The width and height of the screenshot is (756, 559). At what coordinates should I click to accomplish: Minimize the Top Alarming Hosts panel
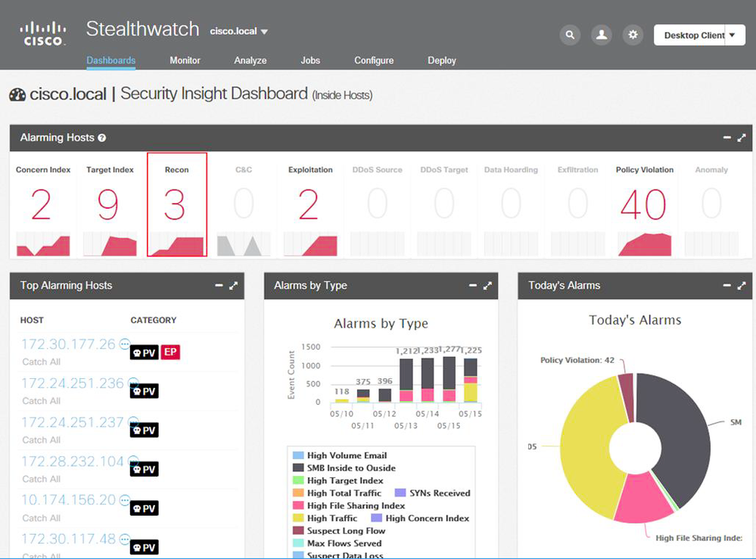219,285
